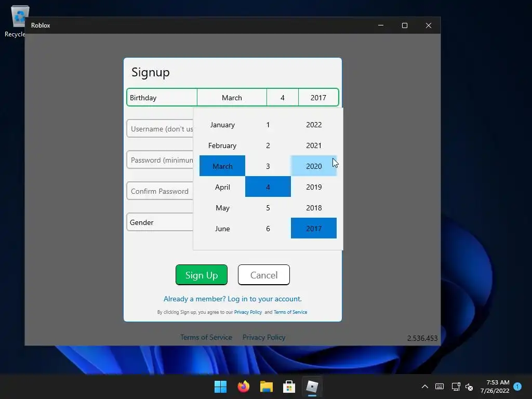
Task: Open the birthday year dropdown showing 2017
Action: click(318, 98)
